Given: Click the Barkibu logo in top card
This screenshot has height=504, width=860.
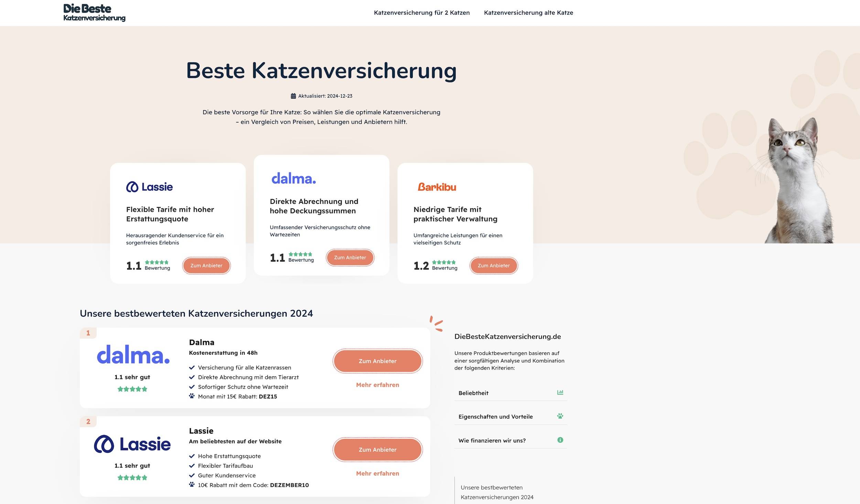Looking at the screenshot, I should coord(437,187).
